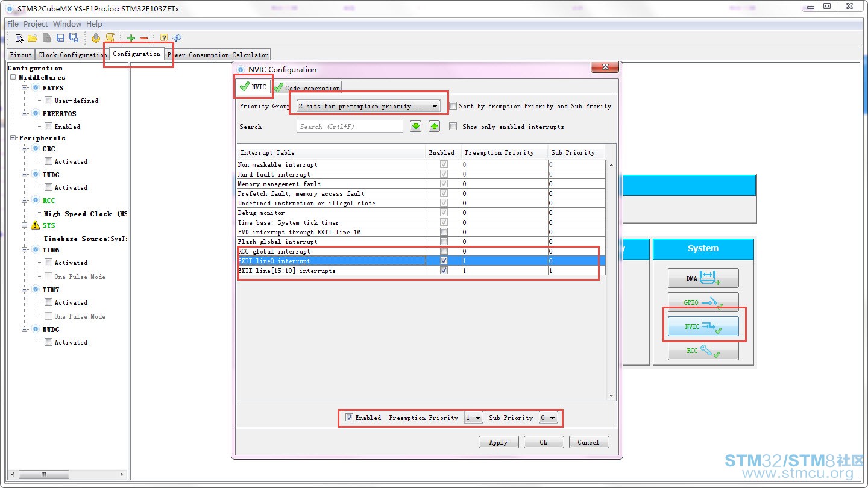This screenshot has height=488, width=868.
Task: Open RCC settings in System panel
Action: coord(703,351)
